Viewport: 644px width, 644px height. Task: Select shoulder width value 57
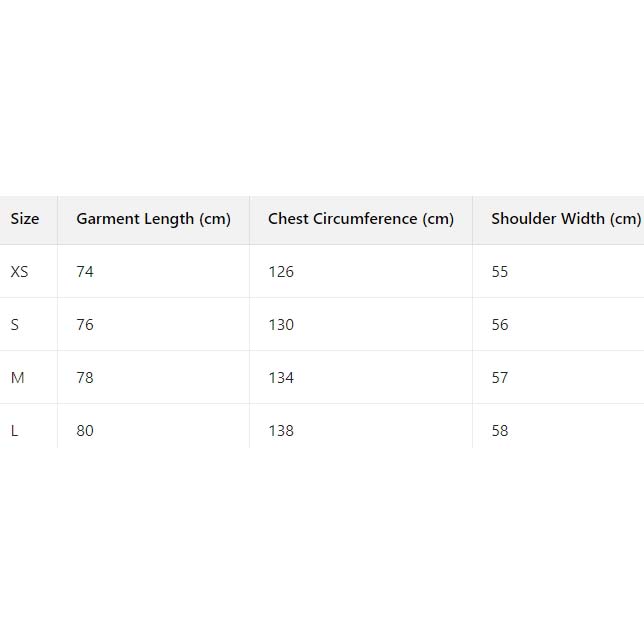click(500, 378)
